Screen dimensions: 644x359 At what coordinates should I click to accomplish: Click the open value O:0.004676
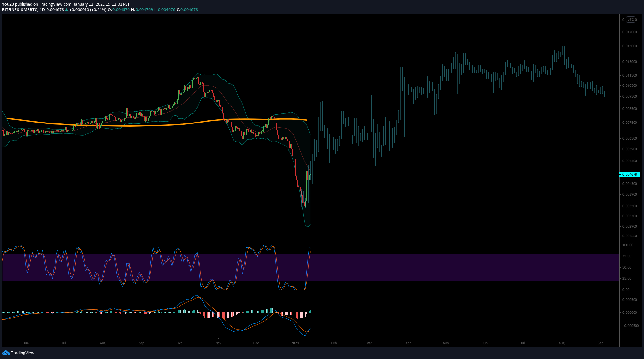(x=119, y=10)
